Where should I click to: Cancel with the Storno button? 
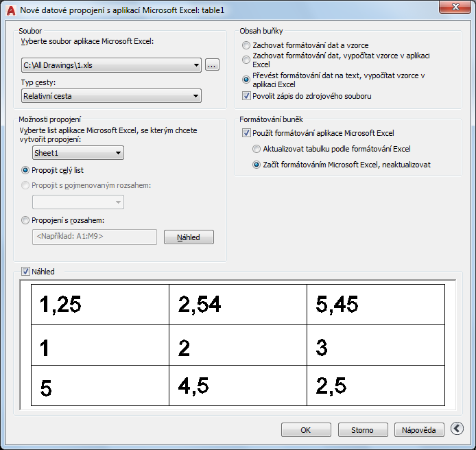pos(363,430)
